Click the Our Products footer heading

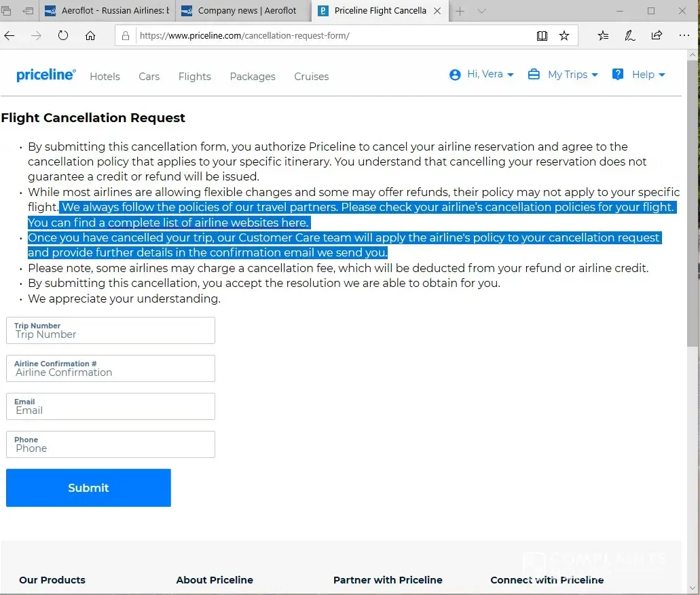coord(52,580)
